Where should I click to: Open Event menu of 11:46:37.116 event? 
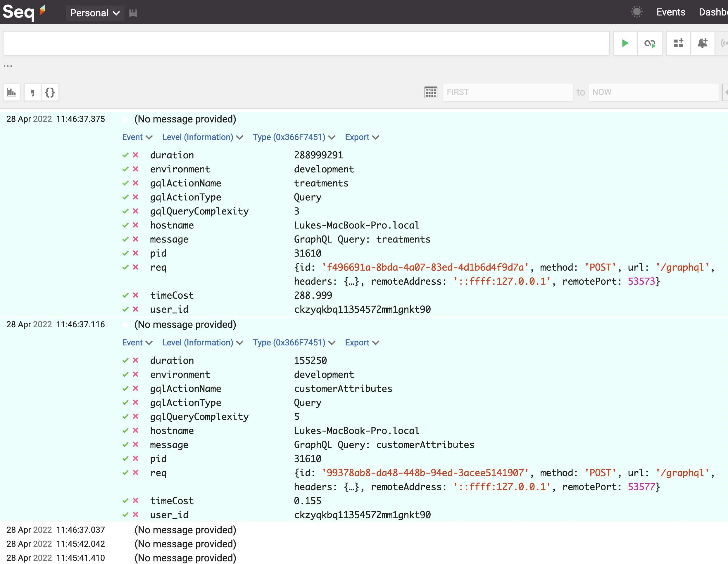click(137, 343)
